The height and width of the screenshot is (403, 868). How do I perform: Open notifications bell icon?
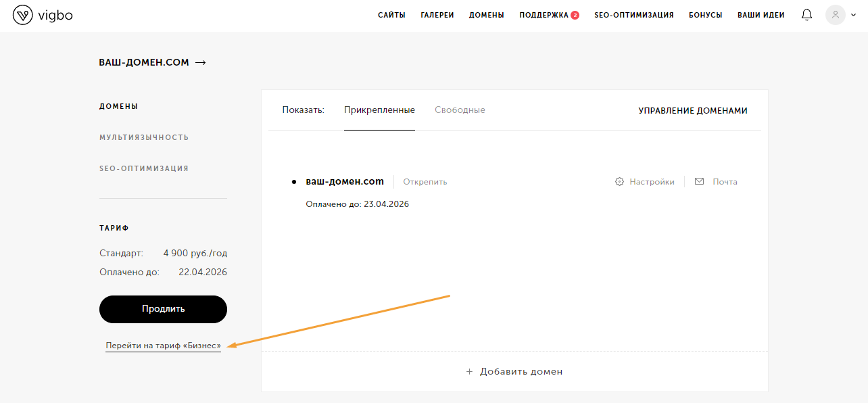(806, 15)
